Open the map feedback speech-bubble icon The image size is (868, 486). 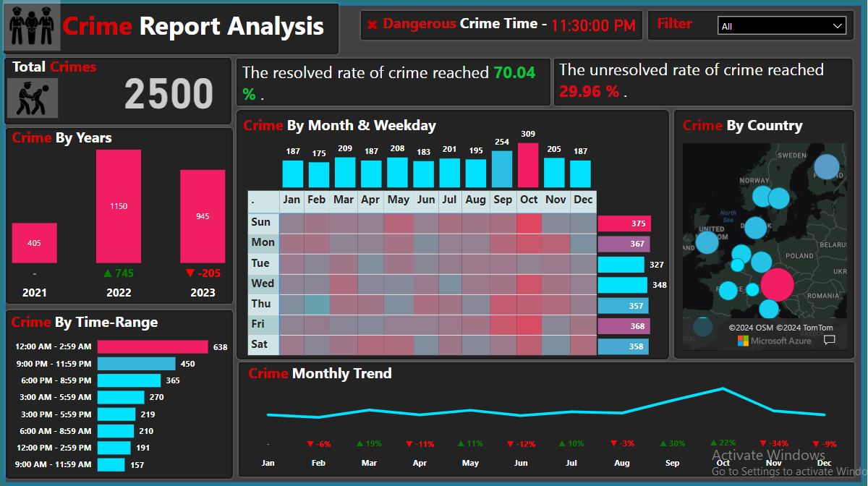(829, 340)
